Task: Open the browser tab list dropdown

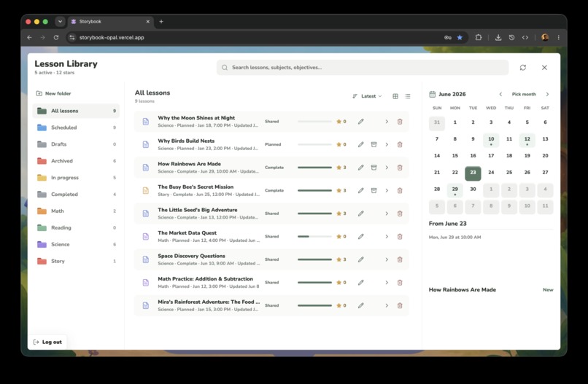Action: pos(60,22)
